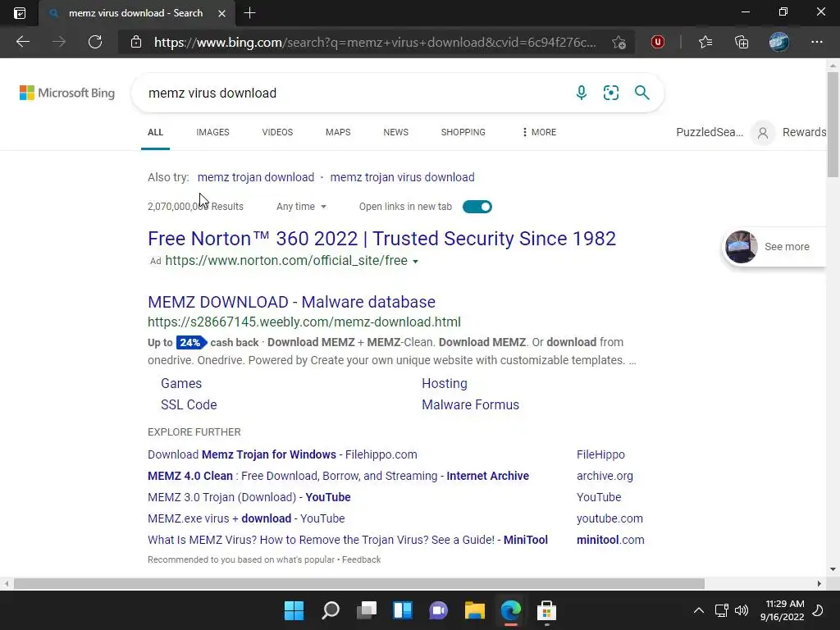Expand the Any time filter dropdown
Viewport: 840px width, 630px height.
pos(301,207)
